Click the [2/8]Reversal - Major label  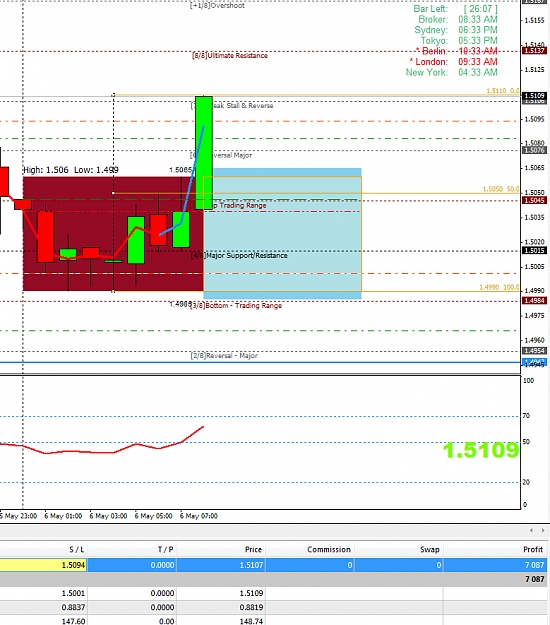coord(224,356)
